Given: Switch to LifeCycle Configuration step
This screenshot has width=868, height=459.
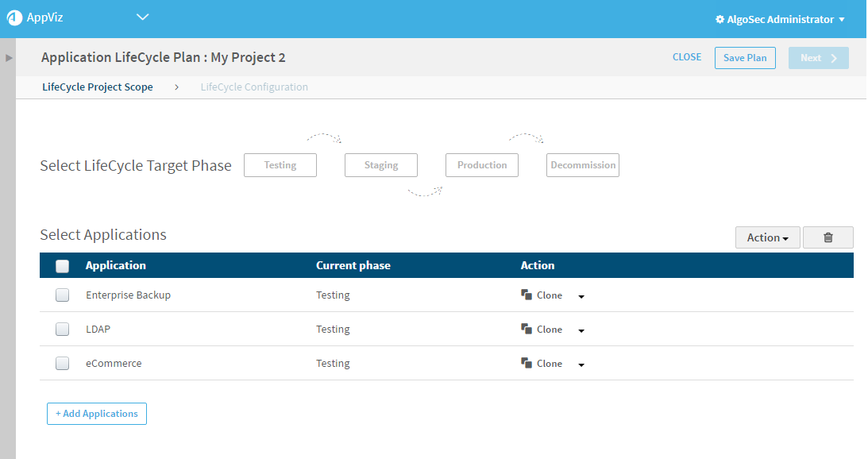Looking at the screenshot, I should [x=254, y=87].
